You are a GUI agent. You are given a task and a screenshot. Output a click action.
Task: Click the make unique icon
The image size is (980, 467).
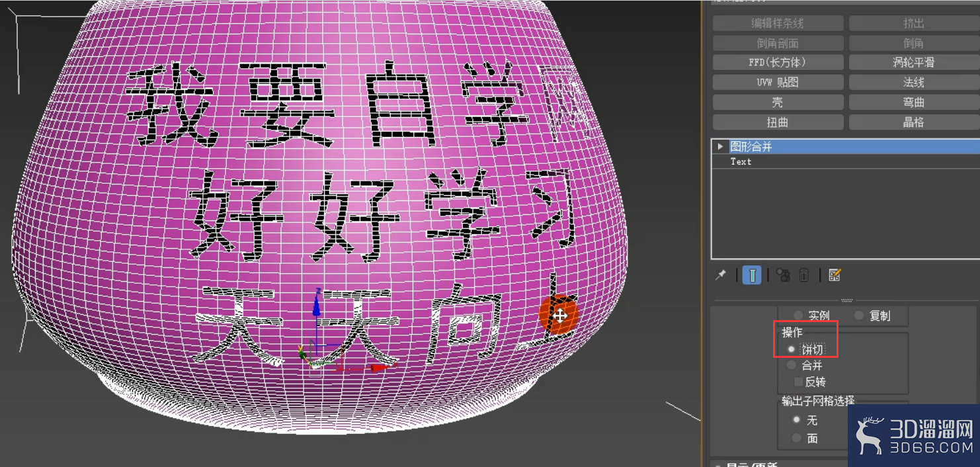[x=783, y=275]
